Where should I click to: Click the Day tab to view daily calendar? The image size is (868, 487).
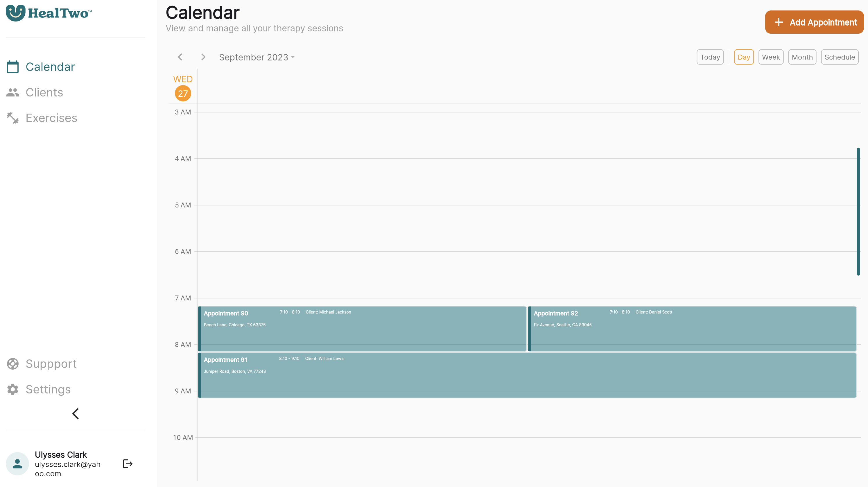[x=744, y=57]
